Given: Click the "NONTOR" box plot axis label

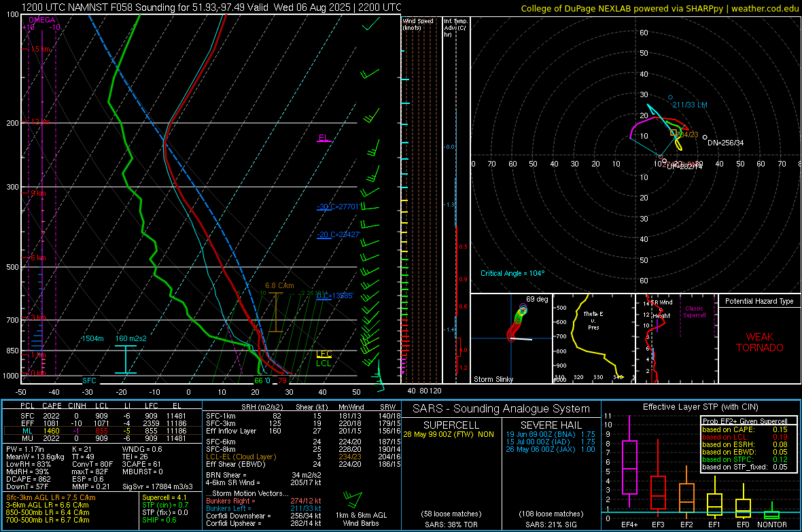Looking at the screenshot, I should (x=772, y=525).
